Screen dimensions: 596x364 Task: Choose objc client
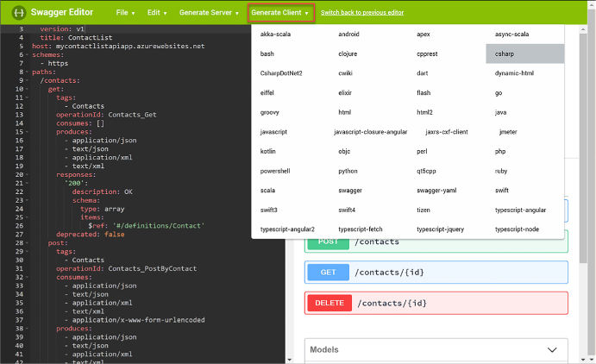click(344, 151)
